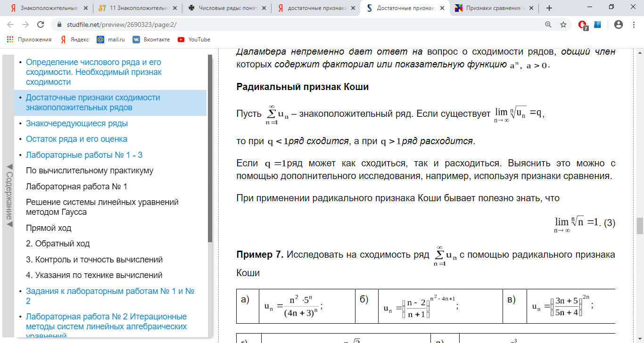Open Лабораторная работа № 2 Итерационные link
The width and height of the screenshot is (644, 343).
pyautogui.click(x=107, y=326)
